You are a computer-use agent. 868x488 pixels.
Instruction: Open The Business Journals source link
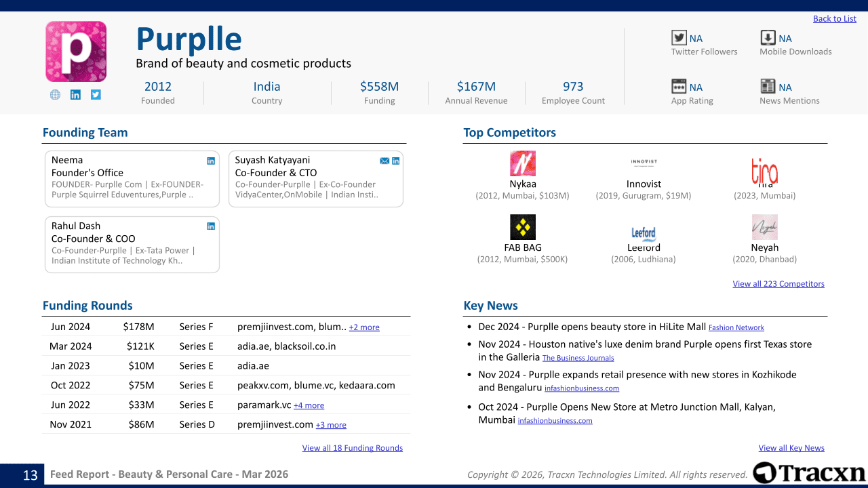tap(578, 359)
